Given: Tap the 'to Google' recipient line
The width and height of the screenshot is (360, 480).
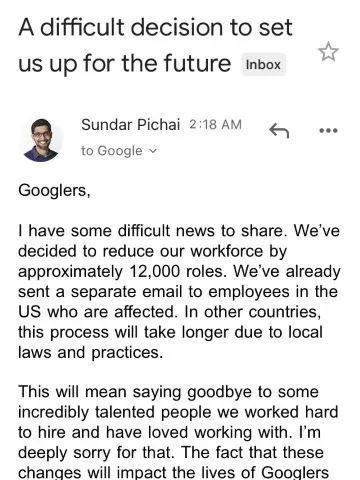Looking at the screenshot, I should (x=119, y=151).
